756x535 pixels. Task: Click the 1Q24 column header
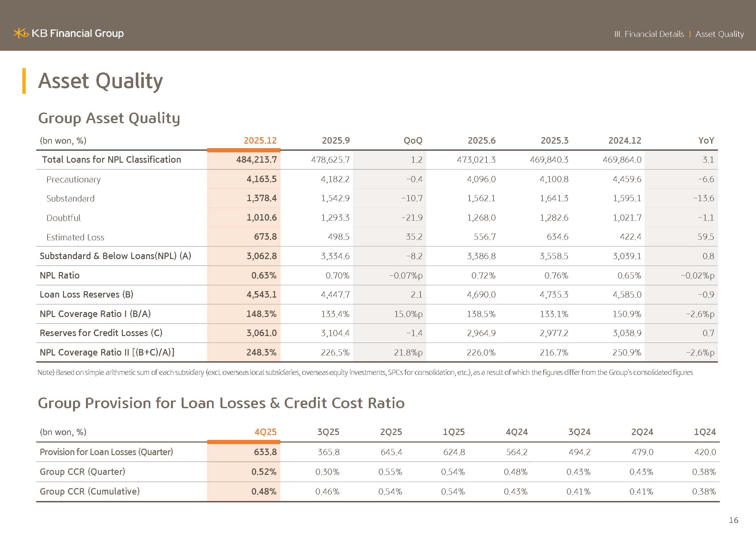pos(705,432)
